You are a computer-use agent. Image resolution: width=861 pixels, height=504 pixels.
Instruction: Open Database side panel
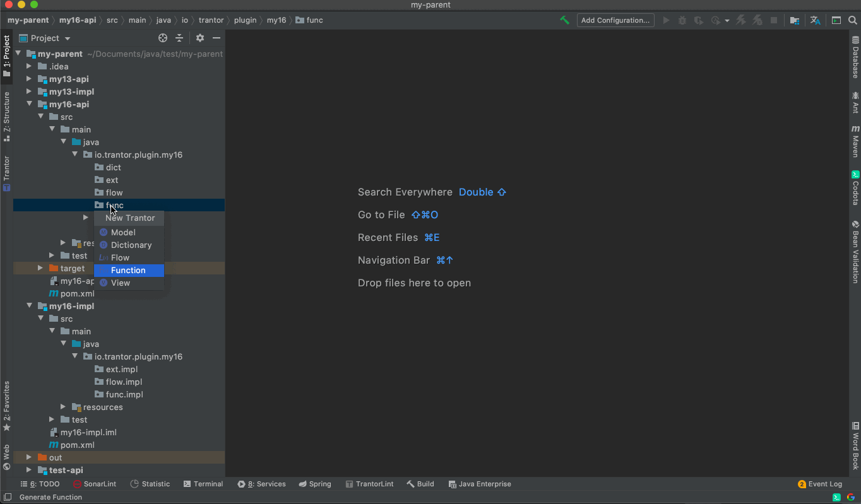click(x=855, y=57)
